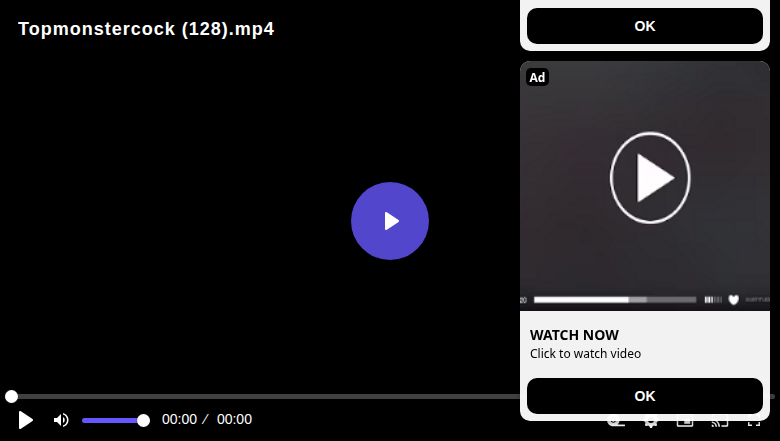780x441 pixels.
Task: Click the seek bar handle at the start
Action: click(11, 396)
